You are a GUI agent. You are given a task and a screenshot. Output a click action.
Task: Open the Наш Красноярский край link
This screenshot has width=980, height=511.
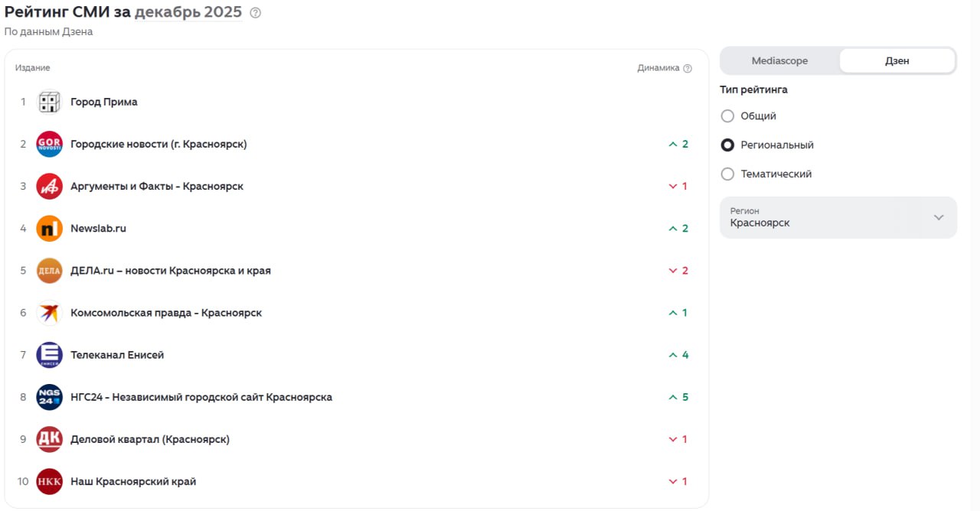click(x=133, y=481)
